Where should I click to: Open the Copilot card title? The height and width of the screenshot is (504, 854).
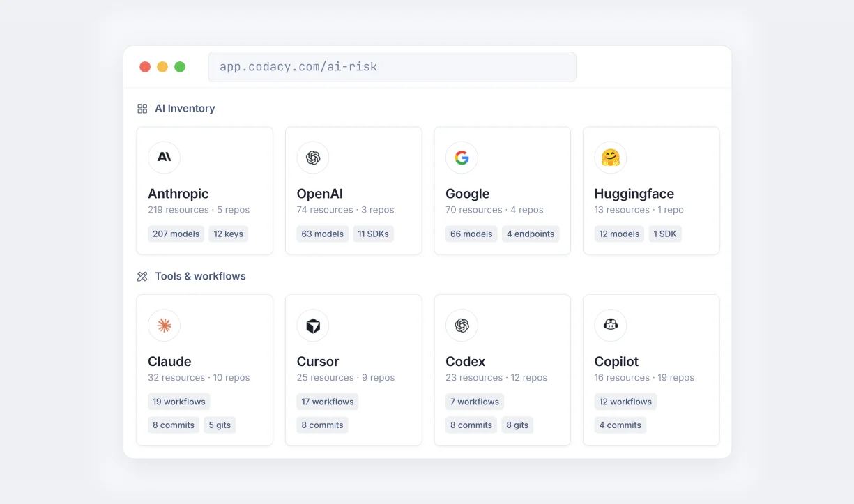tap(617, 361)
